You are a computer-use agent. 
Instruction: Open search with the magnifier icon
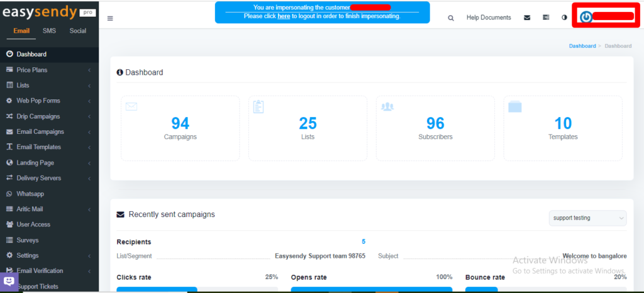pos(450,18)
